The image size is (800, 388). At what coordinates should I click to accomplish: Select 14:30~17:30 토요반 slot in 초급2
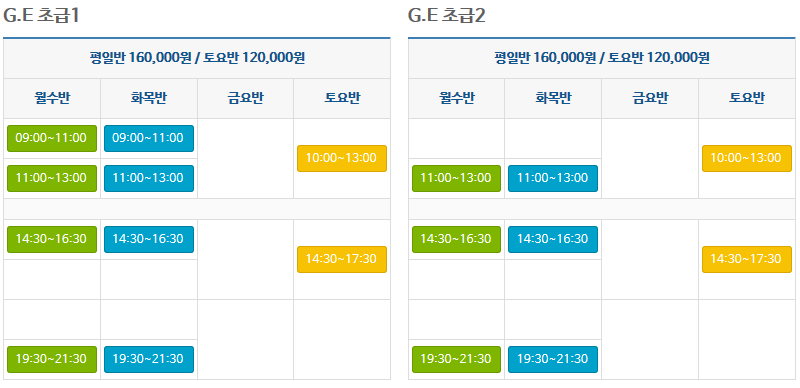[x=747, y=259]
